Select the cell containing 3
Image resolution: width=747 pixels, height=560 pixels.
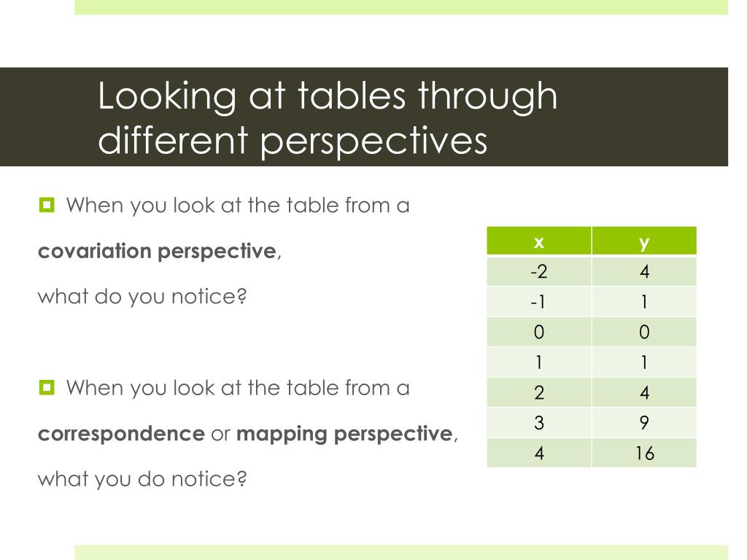[539, 422]
